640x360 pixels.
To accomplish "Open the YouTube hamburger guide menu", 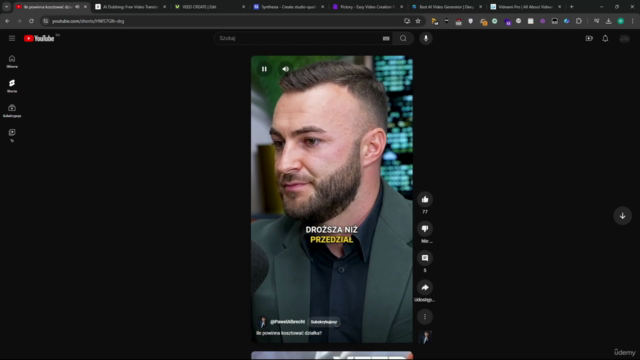I will pos(12,38).
